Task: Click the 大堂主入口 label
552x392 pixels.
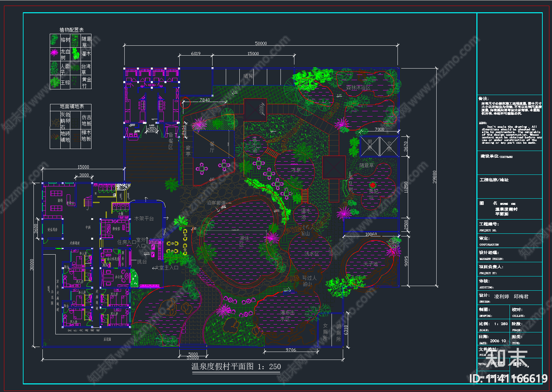Action: click(x=167, y=268)
